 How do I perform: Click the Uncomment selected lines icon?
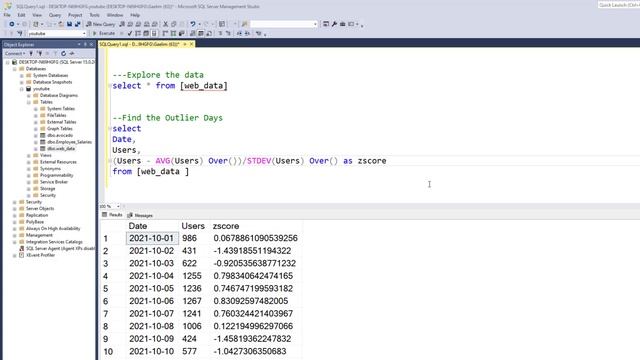pos(228,33)
